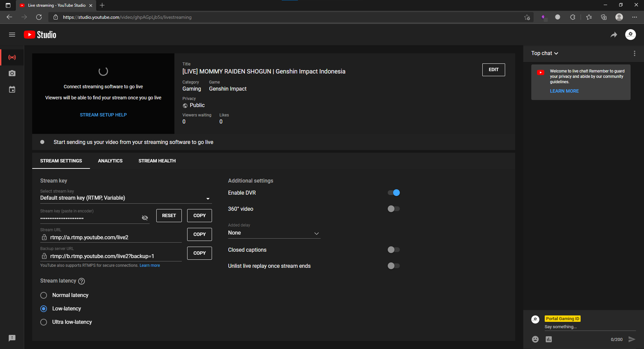
Task: Click the share arrow icon in header
Action: click(x=613, y=35)
